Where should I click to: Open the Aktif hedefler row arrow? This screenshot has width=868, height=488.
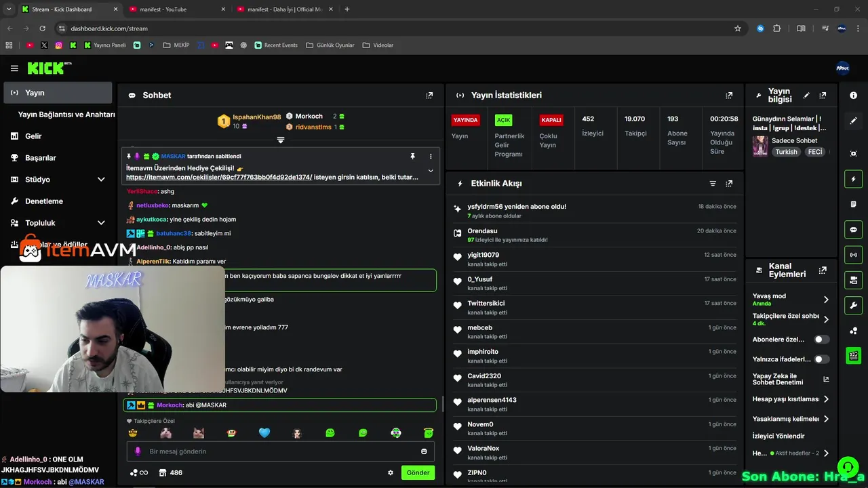(x=826, y=453)
